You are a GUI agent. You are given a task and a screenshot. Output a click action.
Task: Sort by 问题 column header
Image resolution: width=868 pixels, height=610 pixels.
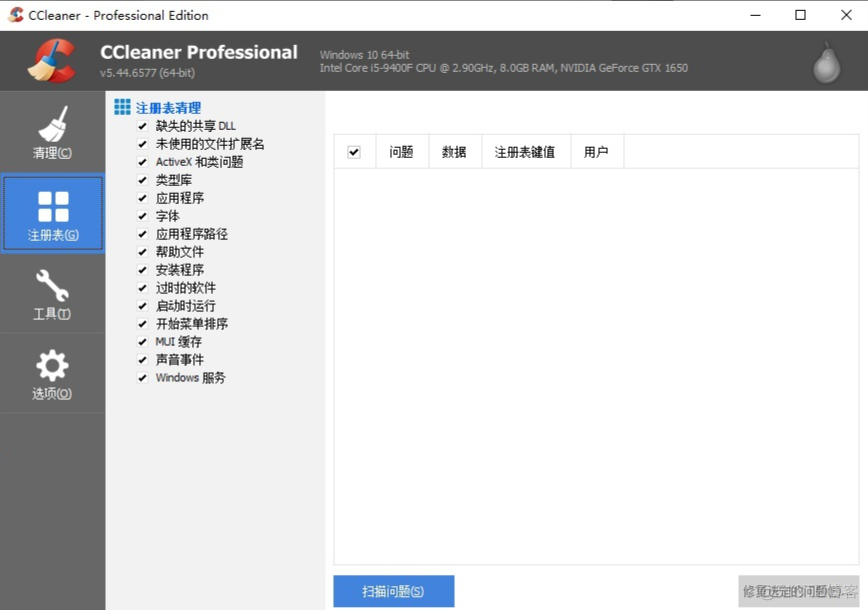402,152
